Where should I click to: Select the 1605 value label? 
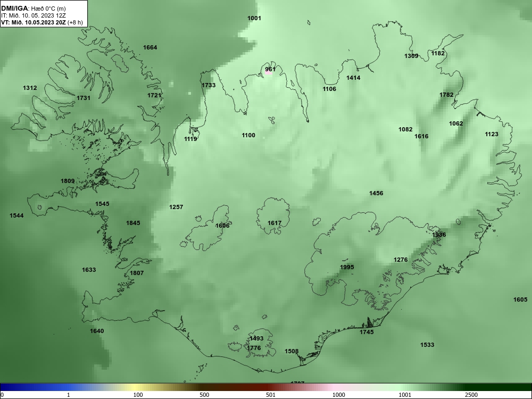coord(520,299)
